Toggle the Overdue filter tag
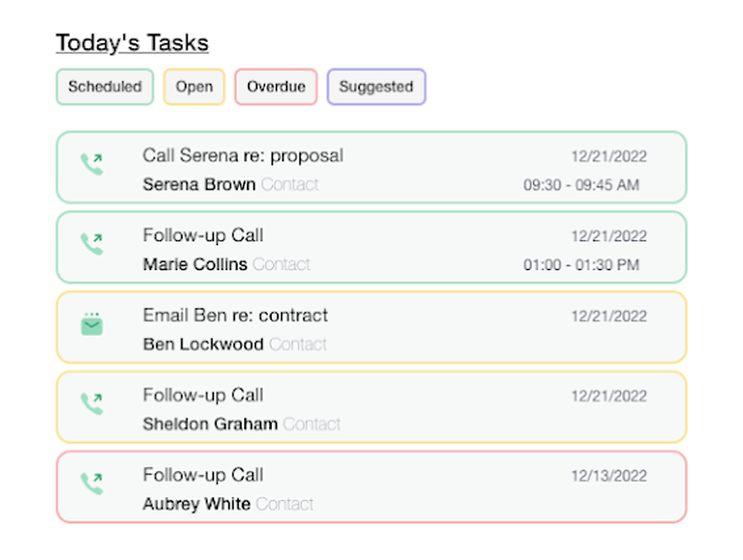This screenshot has height=560, width=743. (x=276, y=87)
